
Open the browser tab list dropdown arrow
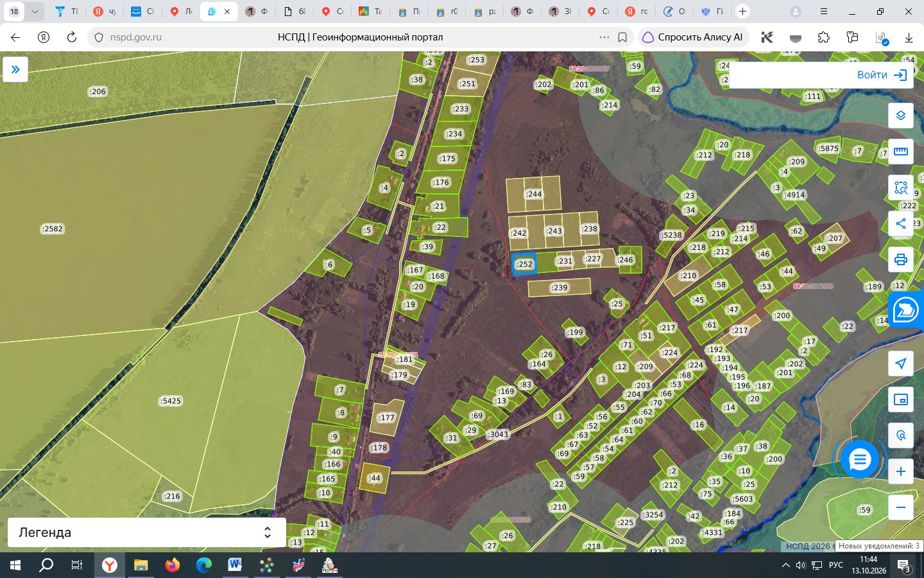tap(35, 12)
